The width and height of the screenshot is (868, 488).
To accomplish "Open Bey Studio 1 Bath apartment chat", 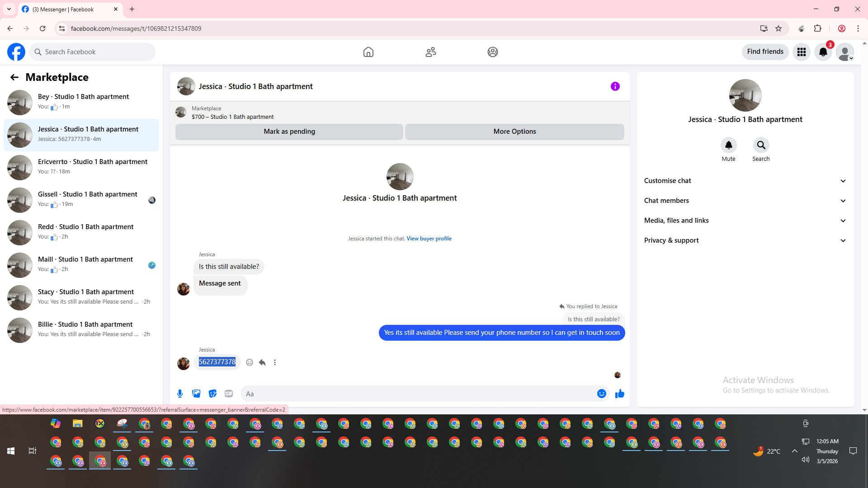I will [x=81, y=103].
